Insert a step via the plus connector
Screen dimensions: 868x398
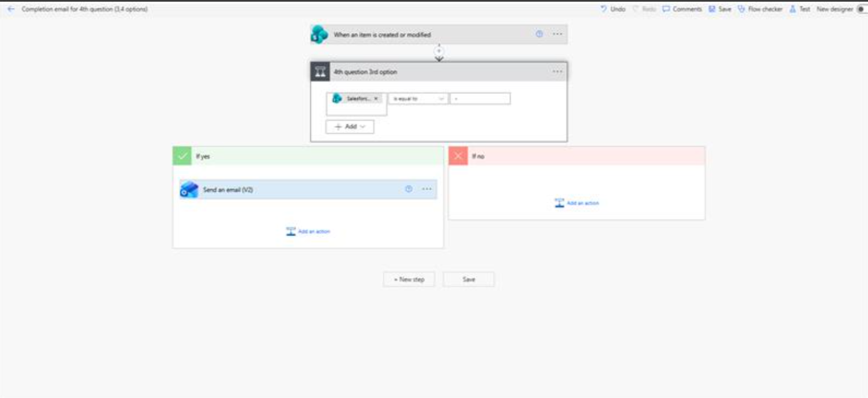[439, 51]
